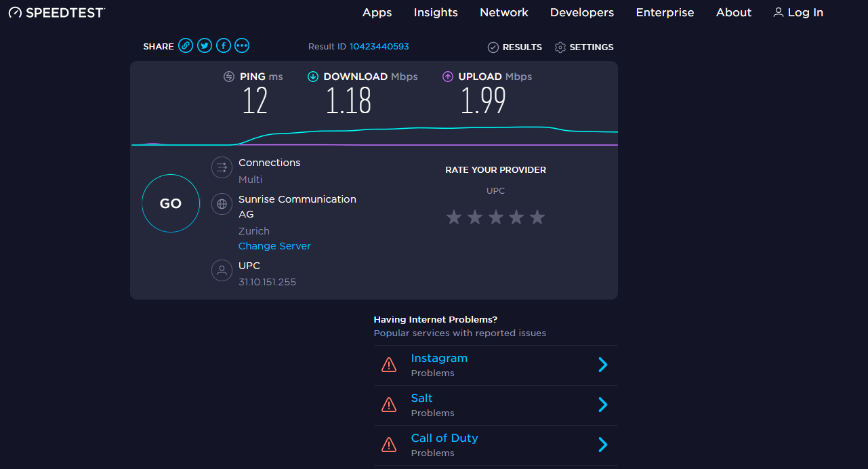Viewport: 868px width, 469px height.
Task: Click the Instagram warning triangle icon
Action: click(x=389, y=365)
